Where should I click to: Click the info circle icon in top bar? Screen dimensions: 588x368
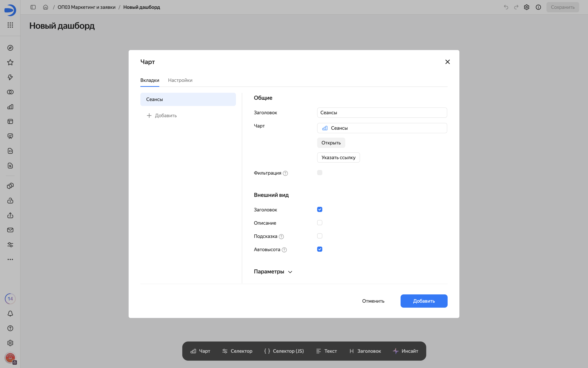(x=538, y=7)
